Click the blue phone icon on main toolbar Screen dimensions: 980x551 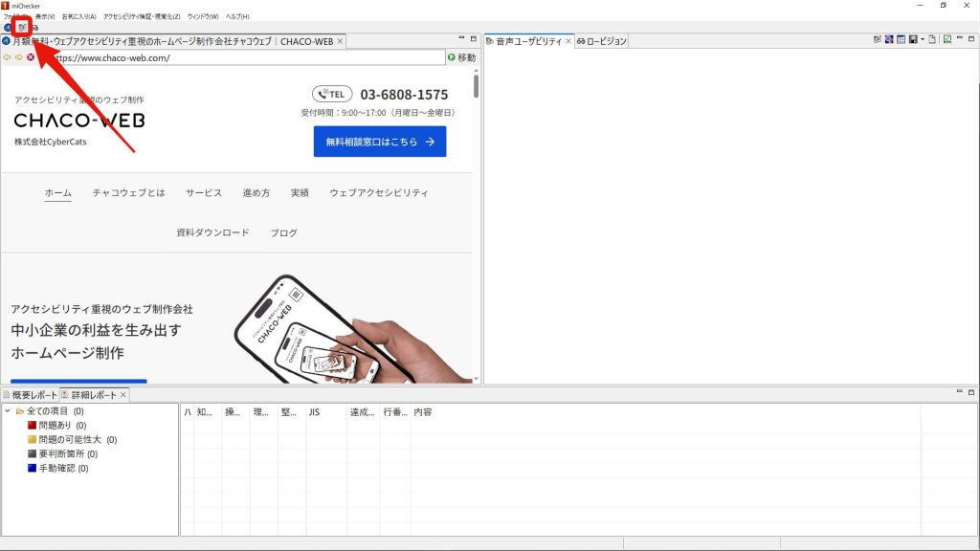pos(8,27)
